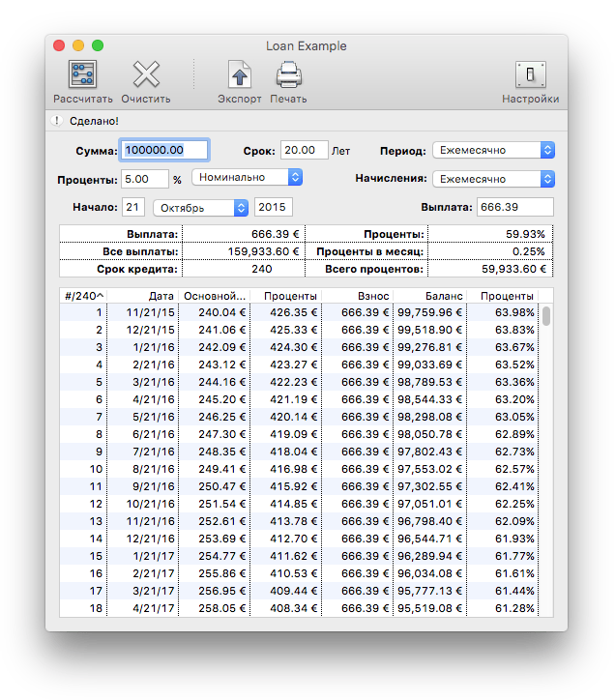This screenshot has height=700, width=615.
Task: Click the Срок term field
Action: pos(304,150)
